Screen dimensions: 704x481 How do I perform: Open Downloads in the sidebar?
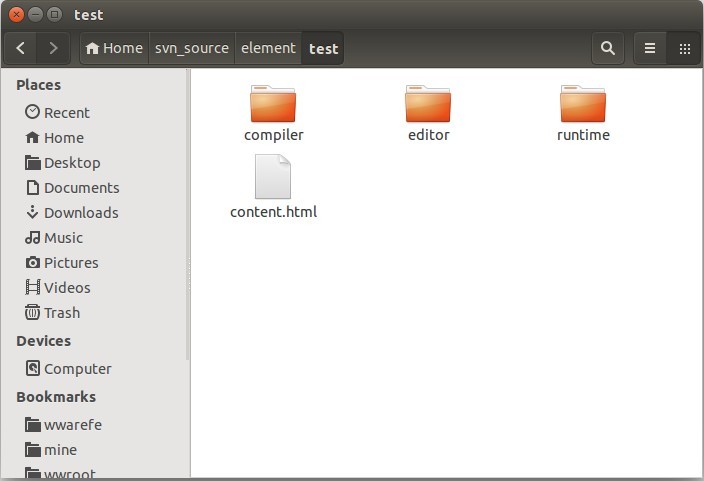click(x=97, y=213)
